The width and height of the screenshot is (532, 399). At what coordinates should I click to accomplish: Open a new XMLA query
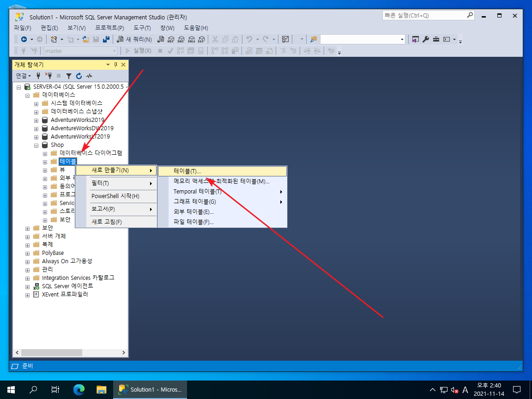[x=191, y=39]
